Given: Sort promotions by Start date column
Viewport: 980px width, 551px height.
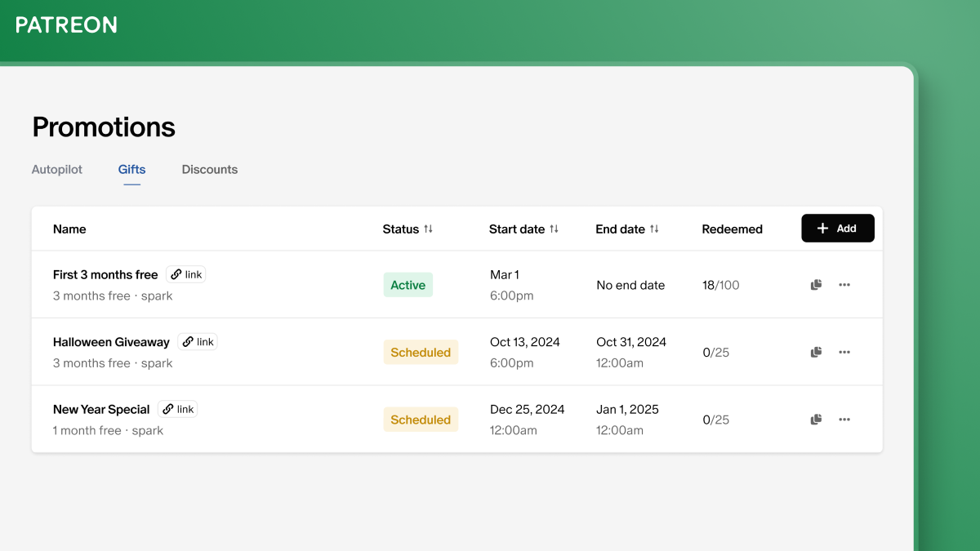Looking at the screenshot, I should click(x=523, y=229).
